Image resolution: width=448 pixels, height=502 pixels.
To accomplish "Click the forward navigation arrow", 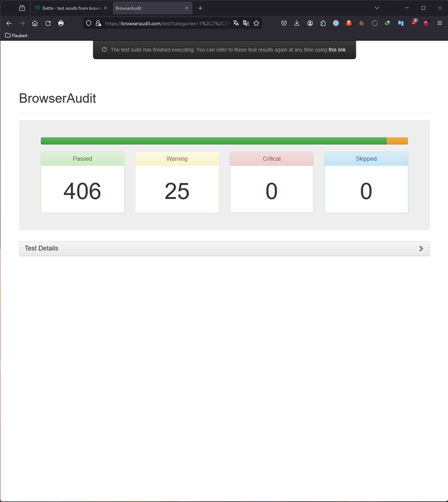I will coord(22,23).
